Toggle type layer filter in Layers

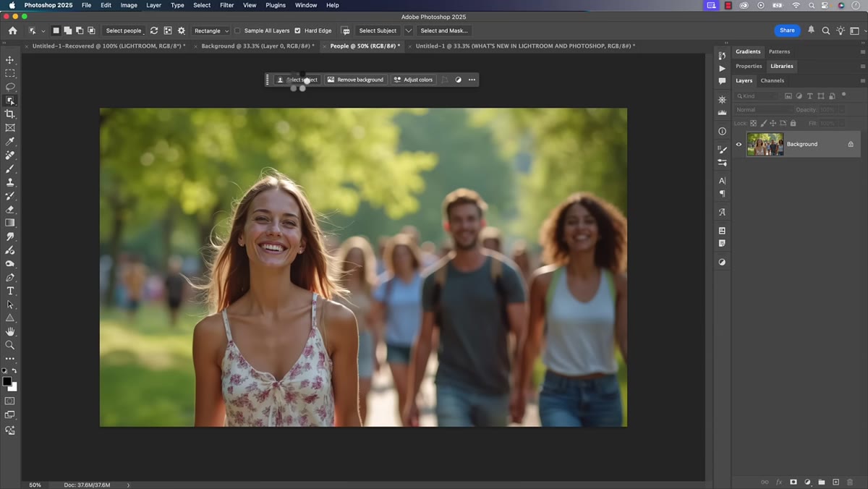[809, 95]
